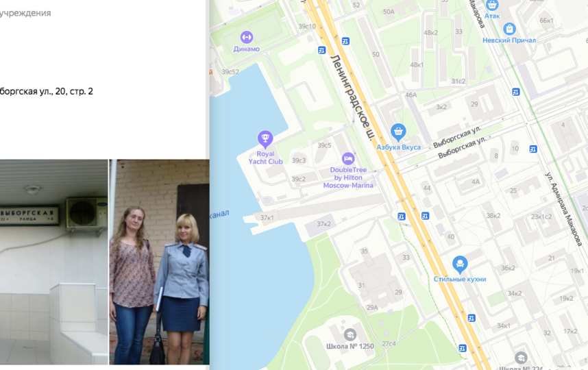Open the Выборгская street sign photo
The width and height of the screenshot is (588, 370).
pos(54,262)
